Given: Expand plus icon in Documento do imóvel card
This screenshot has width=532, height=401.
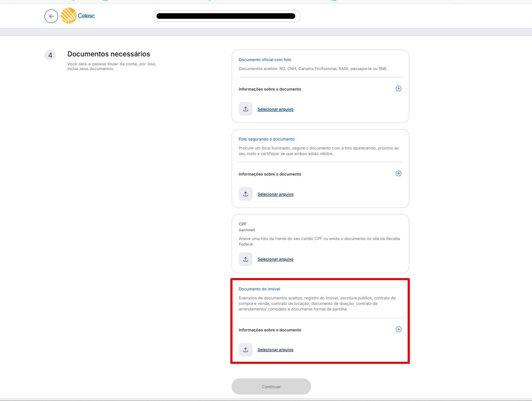Looking at the screenshot, I should [398, 329].
